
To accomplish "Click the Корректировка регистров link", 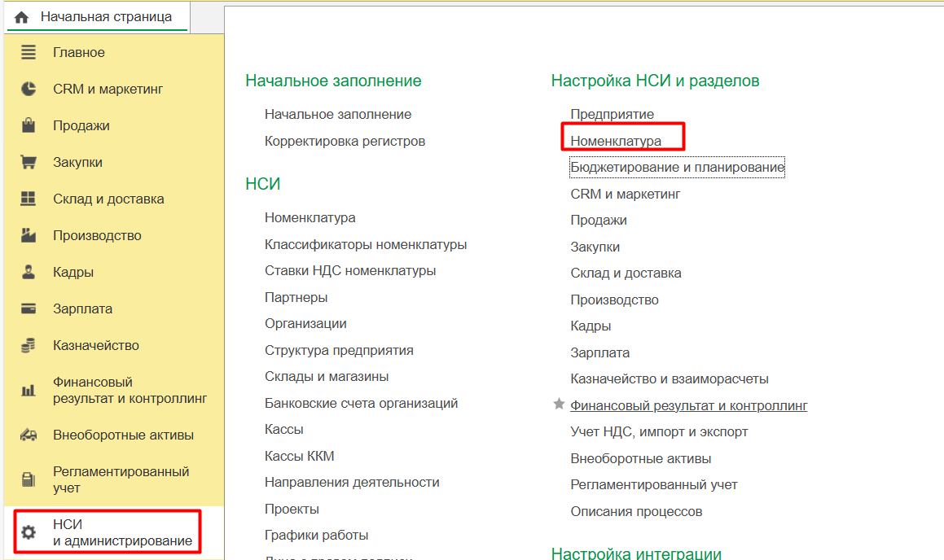I will coord(345,141).
